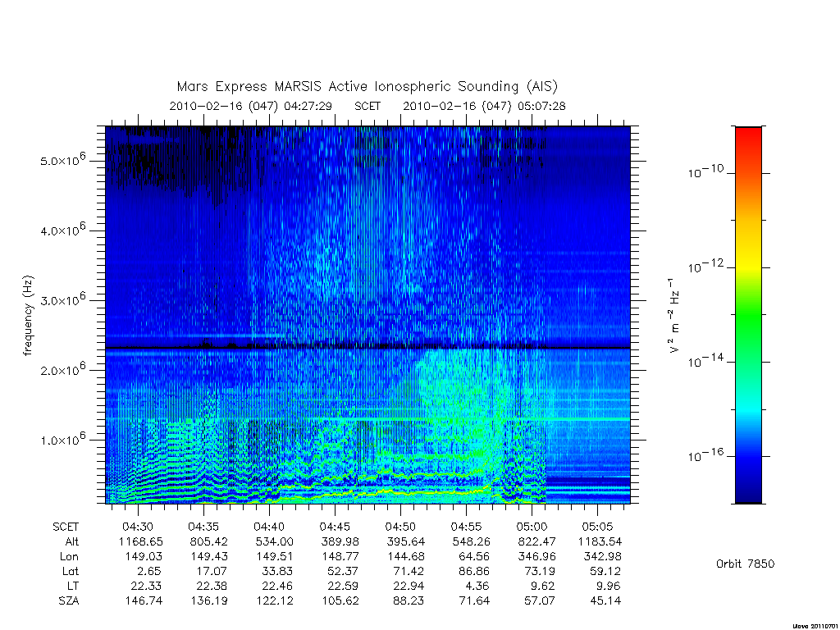The height and width of the screenshot is (630, 840).
Task: Click the 04:45 time tick label
Action: (335, 527)
